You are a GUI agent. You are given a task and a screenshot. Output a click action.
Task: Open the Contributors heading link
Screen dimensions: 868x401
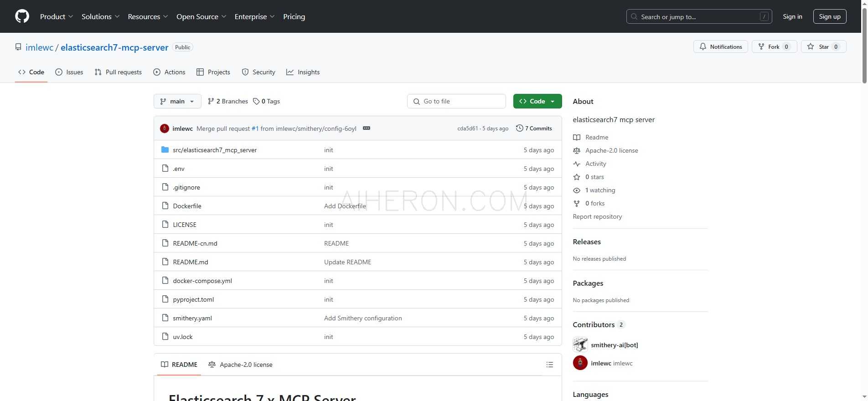click(x=599, y=324)
